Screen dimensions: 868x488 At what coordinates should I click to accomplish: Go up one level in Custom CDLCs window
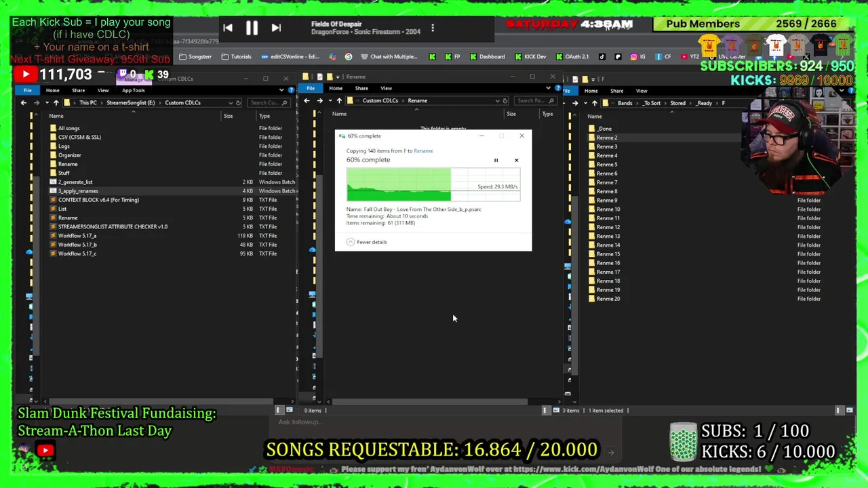(56, 103)
